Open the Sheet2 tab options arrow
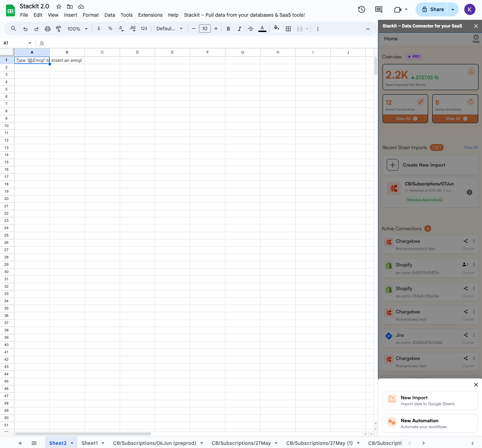The image size is (482, 448). [72, 443]
